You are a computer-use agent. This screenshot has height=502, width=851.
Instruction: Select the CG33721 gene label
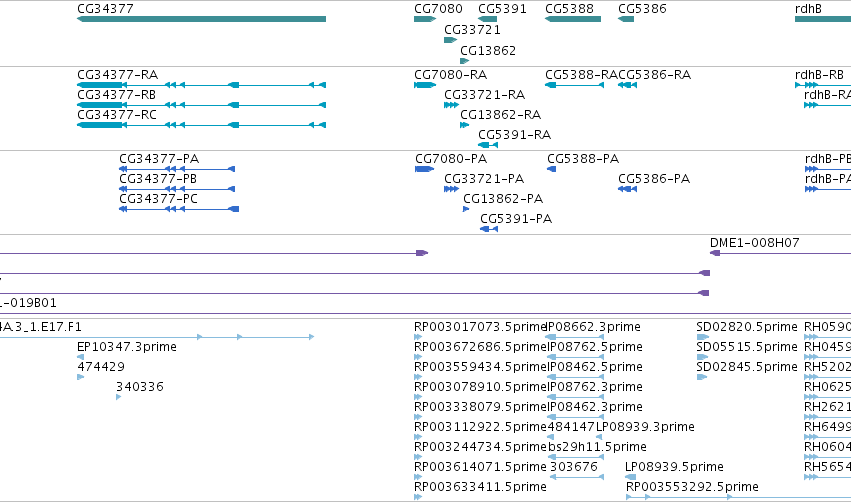[x=472, y=30]
